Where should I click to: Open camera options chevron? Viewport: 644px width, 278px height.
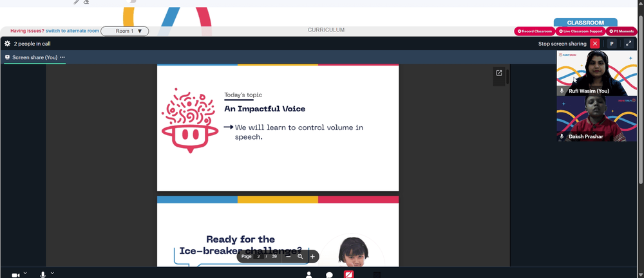pyautogui.click(x=25, y=273)
